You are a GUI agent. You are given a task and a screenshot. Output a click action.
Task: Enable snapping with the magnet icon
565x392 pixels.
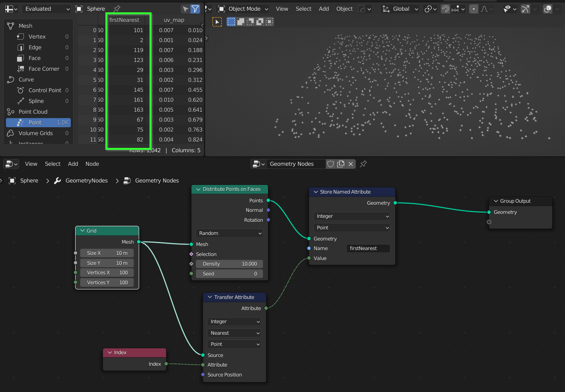[x=445, y=9]
